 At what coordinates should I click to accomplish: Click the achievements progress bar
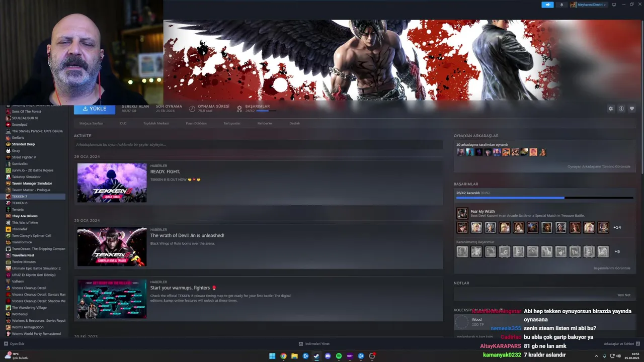click(x=544, y=198)
